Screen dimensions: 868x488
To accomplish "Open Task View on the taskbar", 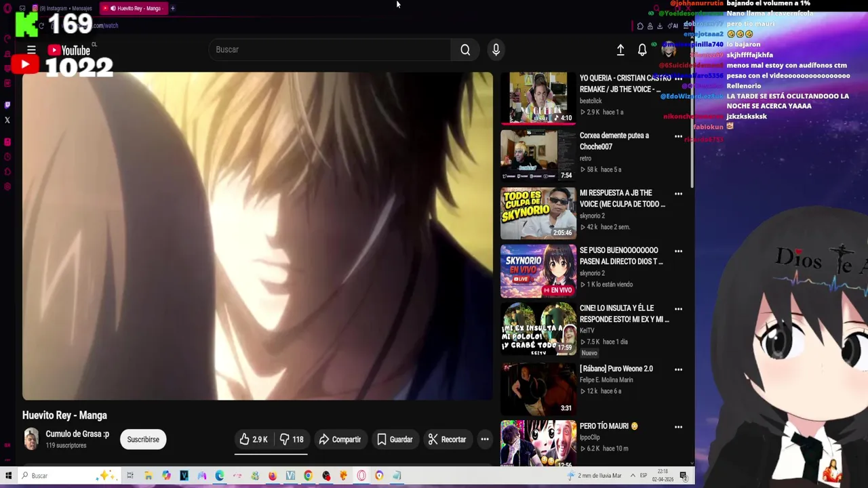I will (x=130, y=476).
